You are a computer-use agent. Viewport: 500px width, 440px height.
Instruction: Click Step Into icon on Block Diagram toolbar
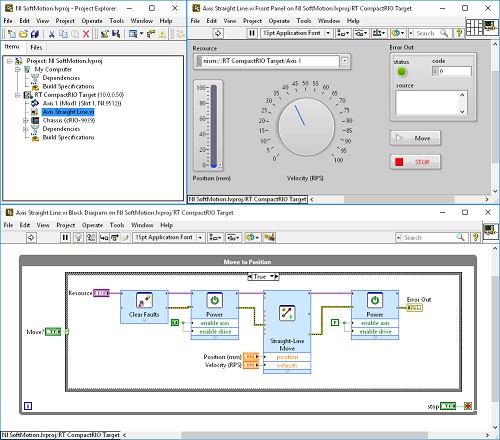click(x=104, y=237)
